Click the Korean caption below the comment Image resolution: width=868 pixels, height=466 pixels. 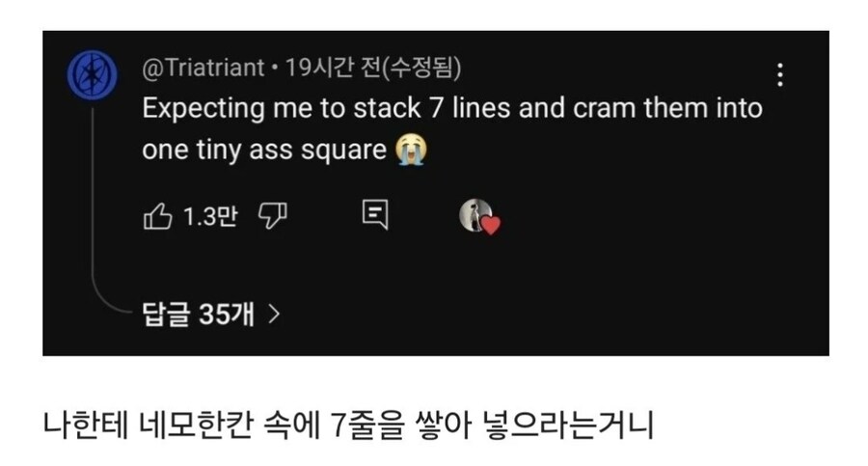348,424
